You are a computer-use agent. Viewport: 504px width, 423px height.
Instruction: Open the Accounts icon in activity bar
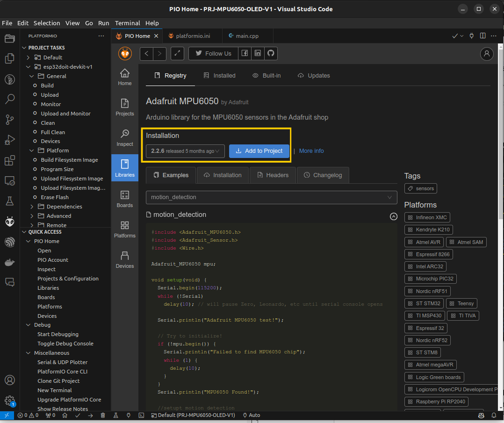point(10,380)
